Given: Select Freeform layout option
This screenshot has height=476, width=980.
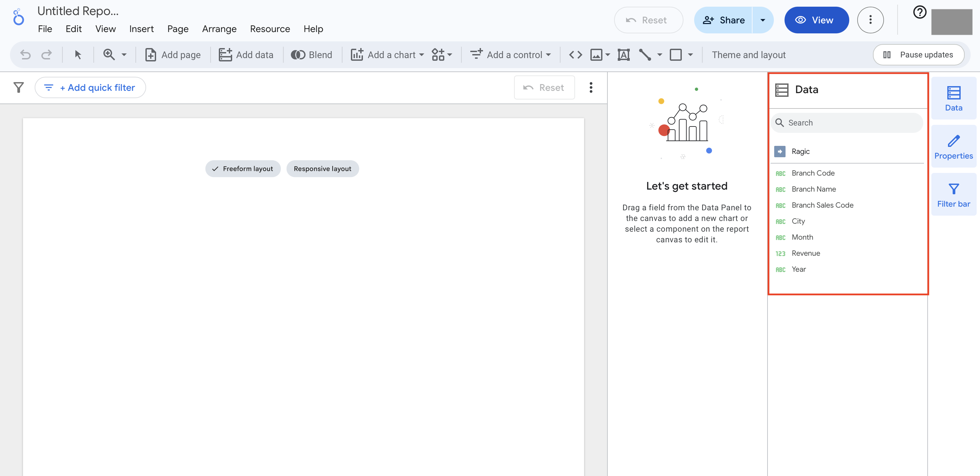Looking at the screenshot, I should [243, 169].
